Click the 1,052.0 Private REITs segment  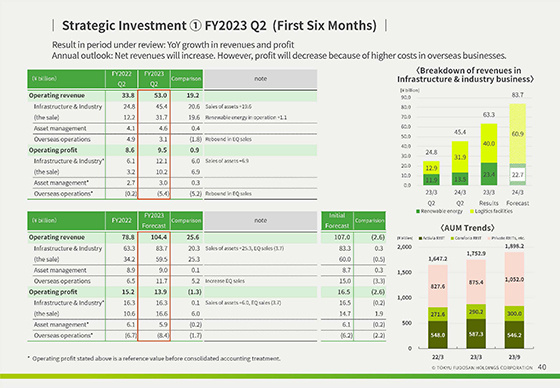tap(514, 279)
